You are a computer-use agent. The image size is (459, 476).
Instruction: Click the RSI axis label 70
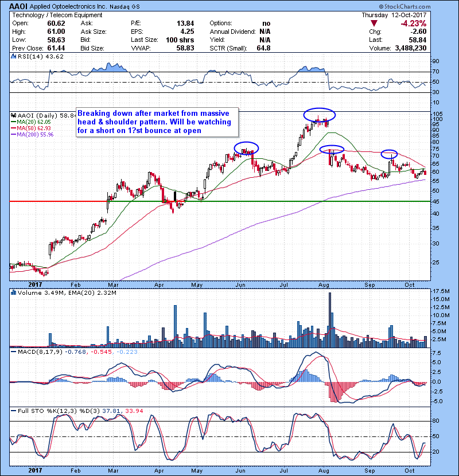[x=435, y=72]
